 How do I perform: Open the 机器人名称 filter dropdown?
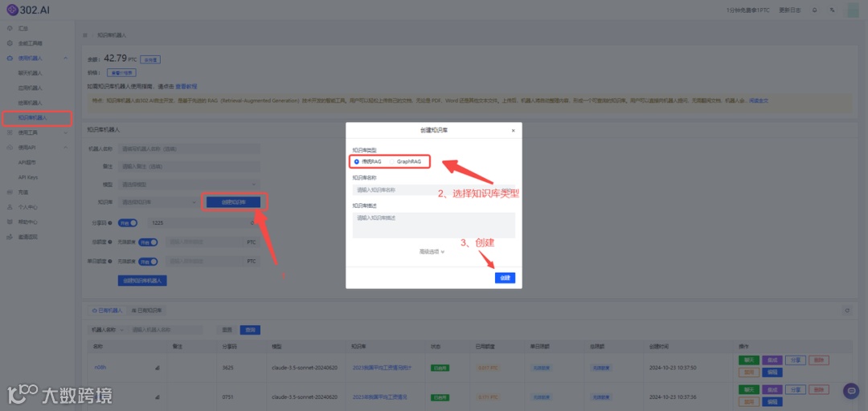tap(107, 330)
